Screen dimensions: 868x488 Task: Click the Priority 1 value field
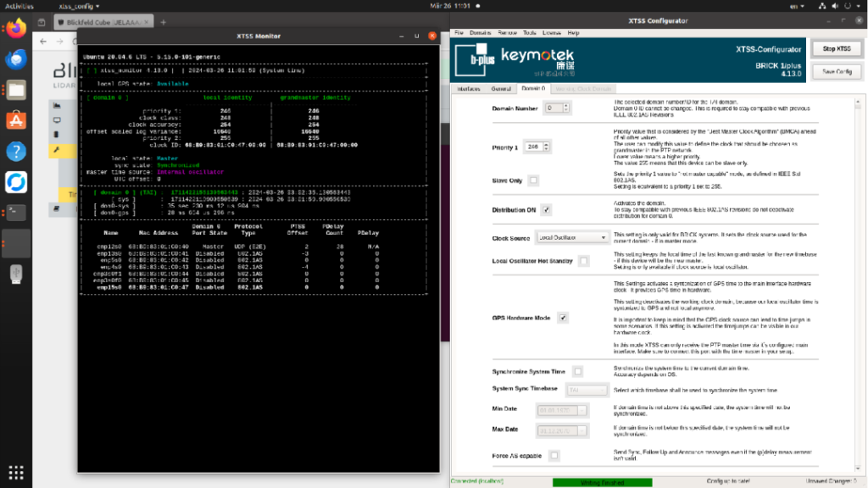(x=533, y=147)
